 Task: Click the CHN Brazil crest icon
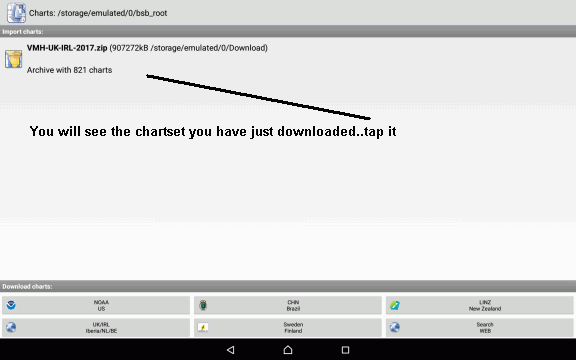pos(203,305)
